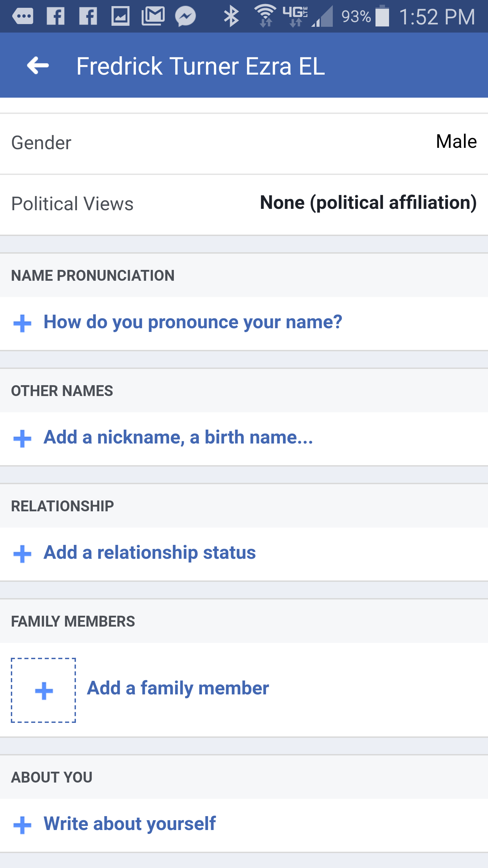Tap plus icon beside relationship status
The height and width of the screenshot is (868, 488).
click(22, 554)
